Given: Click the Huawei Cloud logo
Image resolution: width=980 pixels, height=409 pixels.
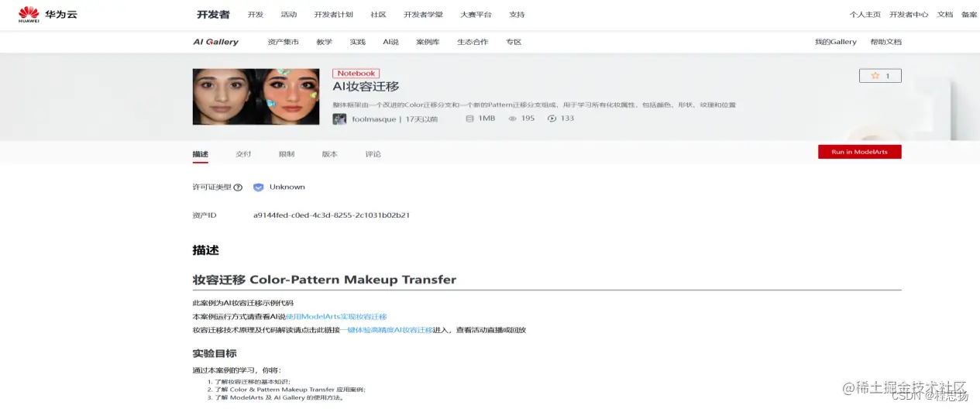Looking at the screenshot, I should click(x=48, y=14).
